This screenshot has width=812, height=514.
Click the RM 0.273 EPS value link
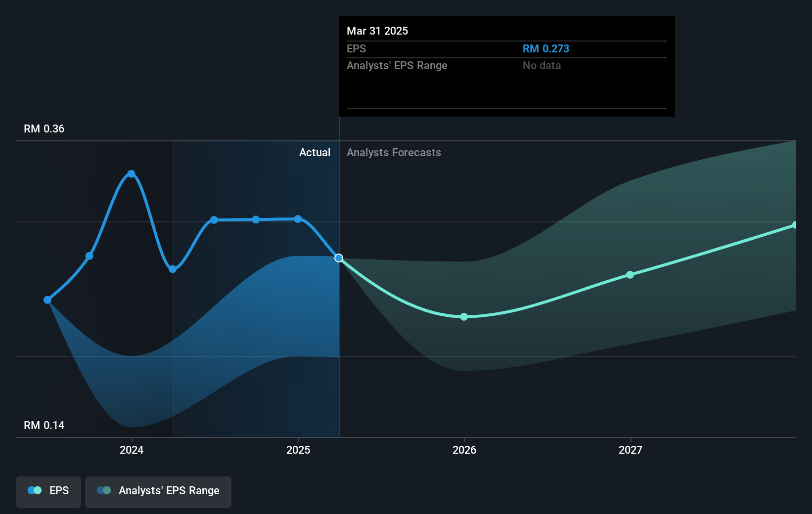point(546,48)
